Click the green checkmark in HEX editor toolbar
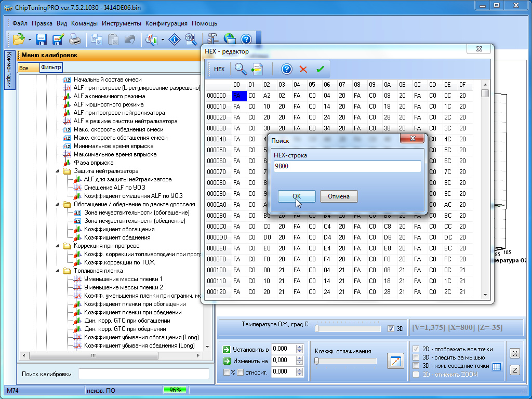532x399 pixels. click(x=320, y=69)
